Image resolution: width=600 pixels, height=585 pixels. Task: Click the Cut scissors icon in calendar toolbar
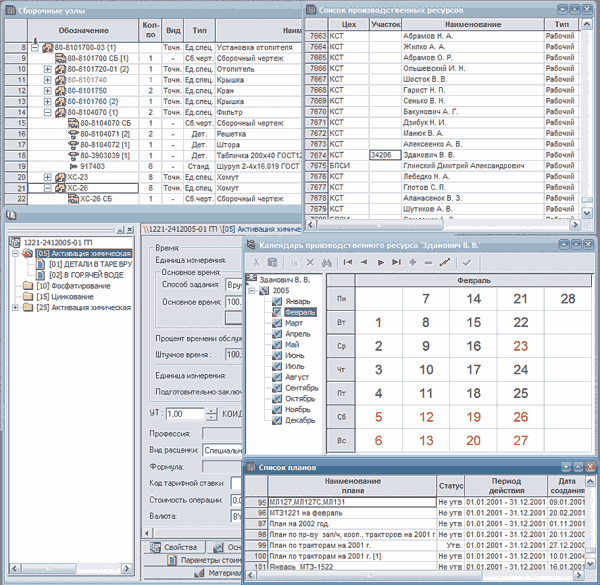click(256, 262)
